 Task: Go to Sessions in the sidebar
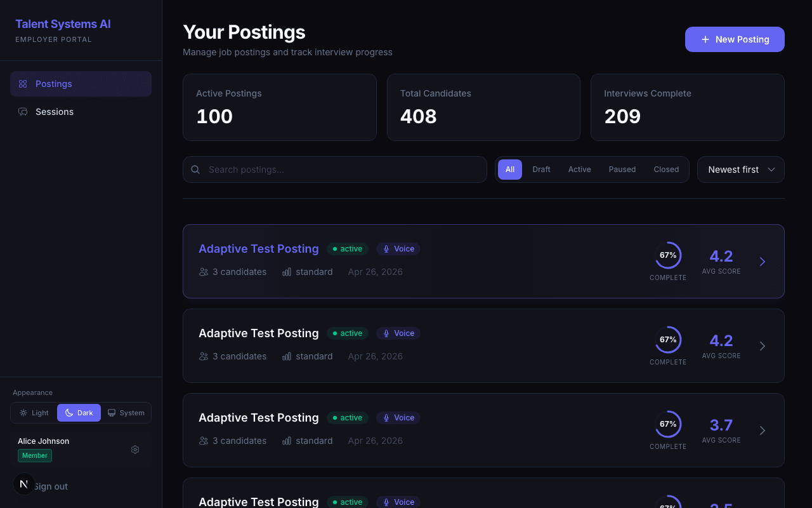tap(81, 112)
